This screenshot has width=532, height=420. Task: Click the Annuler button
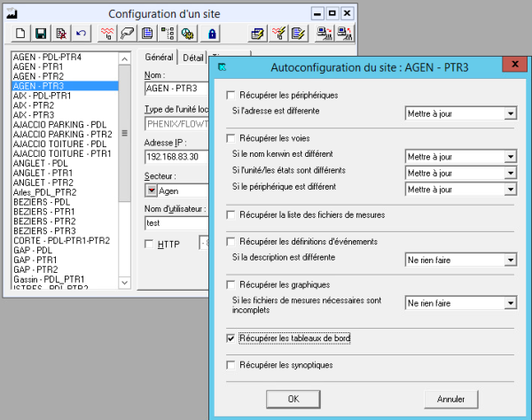click(450, 399)
